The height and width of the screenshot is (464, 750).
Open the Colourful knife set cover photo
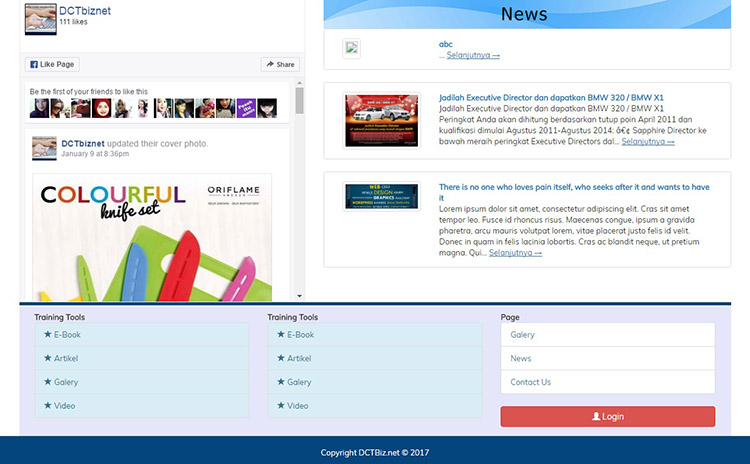click(x=152, y=236)
